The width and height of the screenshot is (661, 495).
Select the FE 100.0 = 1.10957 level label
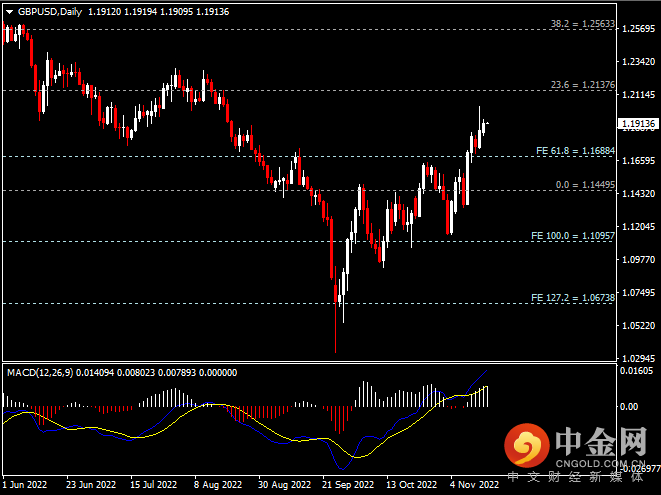tap(573, 236)
